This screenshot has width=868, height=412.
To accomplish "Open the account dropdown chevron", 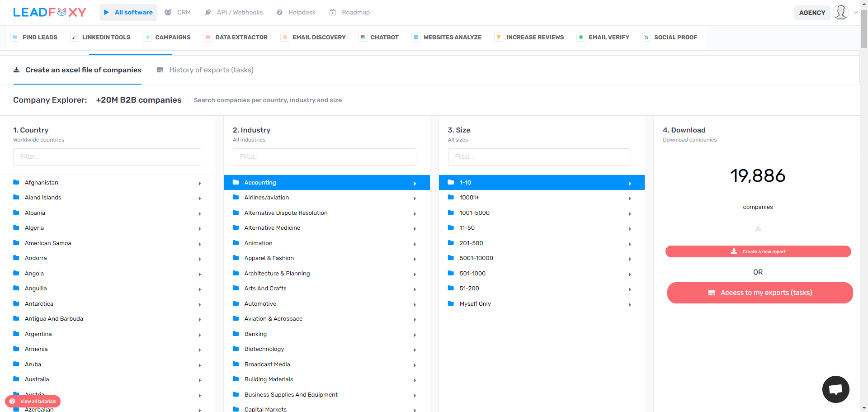I will 856,13.
